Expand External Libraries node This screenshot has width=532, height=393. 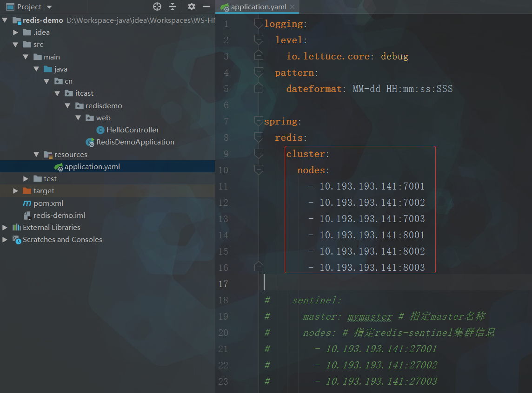5,228
